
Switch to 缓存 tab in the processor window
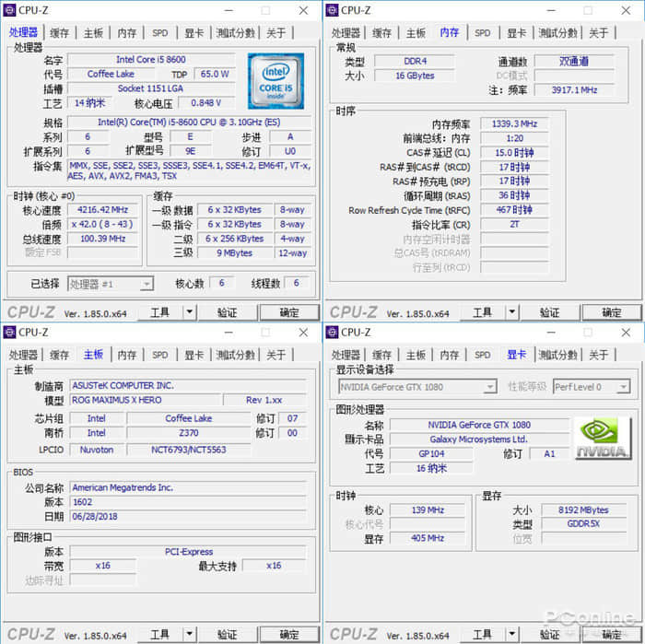[59, 33]
